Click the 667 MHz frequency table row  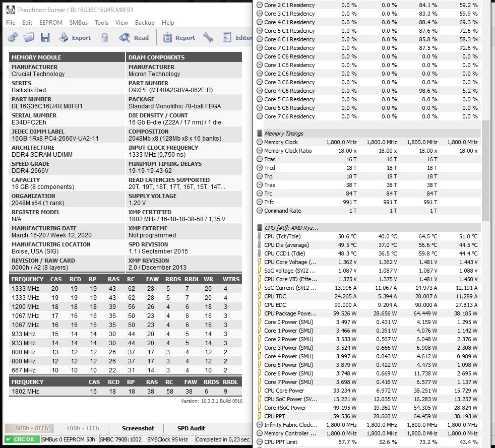(x=126, y=370)
